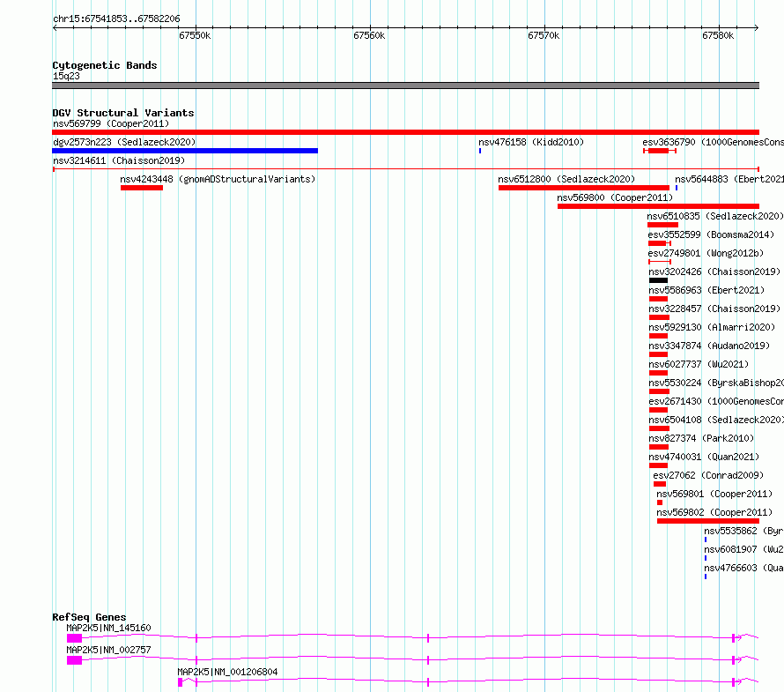Click nsv6504108 (Sedlazeck2020) label

point(716,420)
